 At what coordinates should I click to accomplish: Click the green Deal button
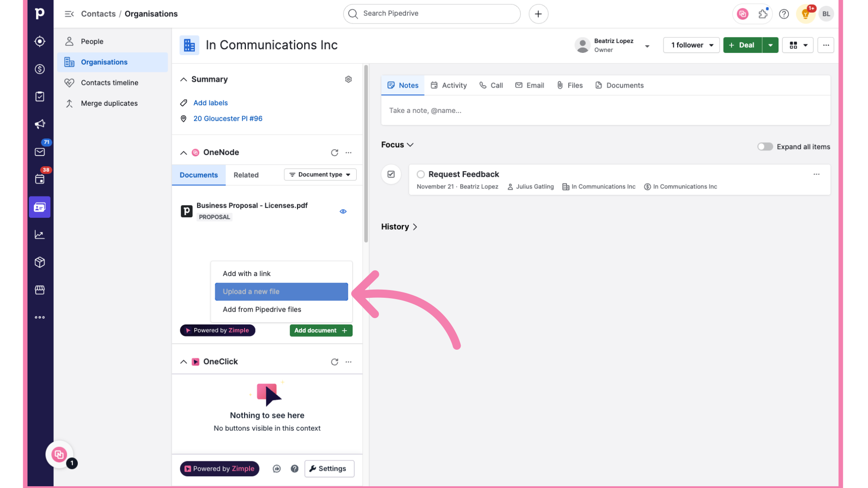(x=742, y=45)
